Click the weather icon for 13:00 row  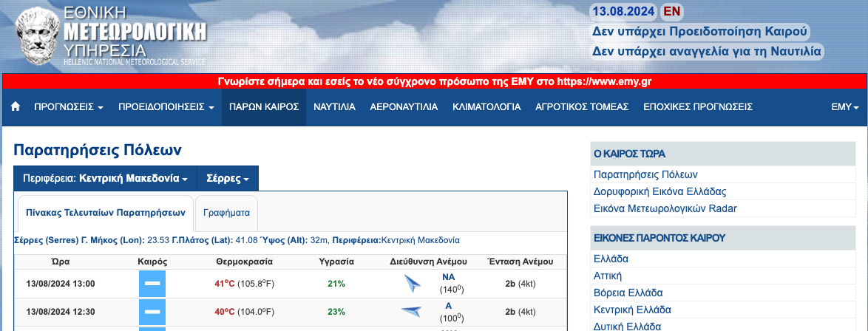(152, 284)
